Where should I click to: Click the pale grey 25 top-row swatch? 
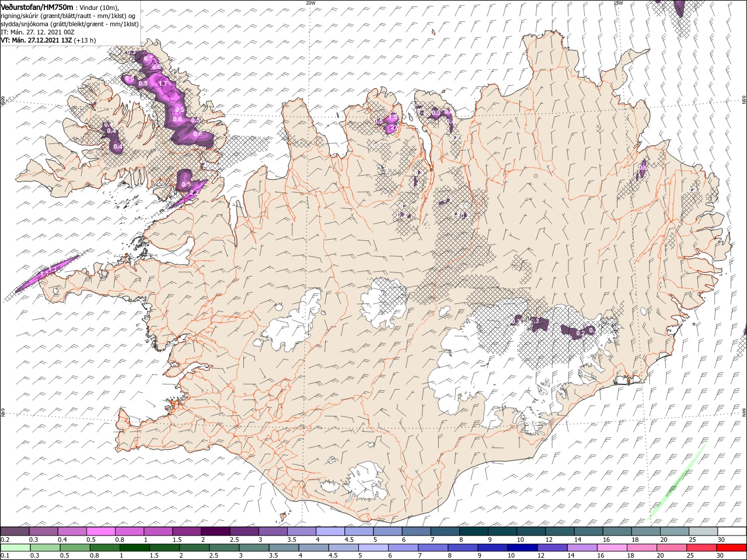tap(703, 531)
